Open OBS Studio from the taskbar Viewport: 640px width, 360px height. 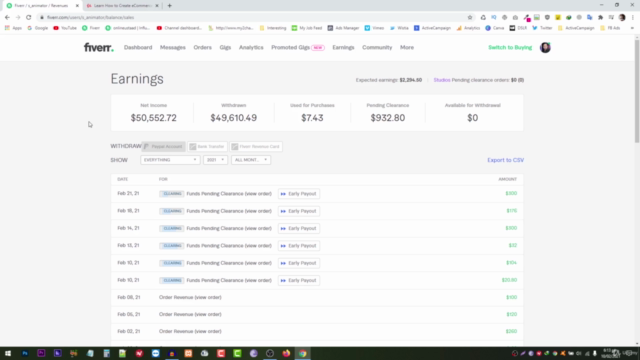point(270,353)
